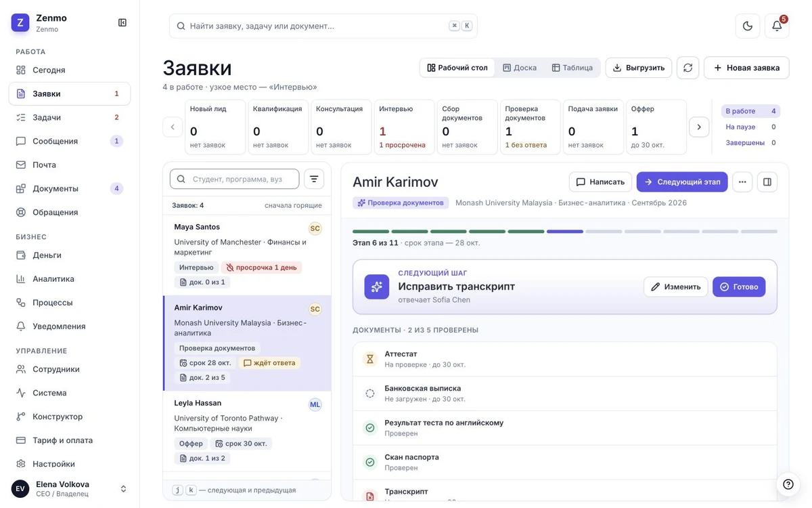Go to Процессы section
This screenshot has height=508, width=812.
click(69, 302)
